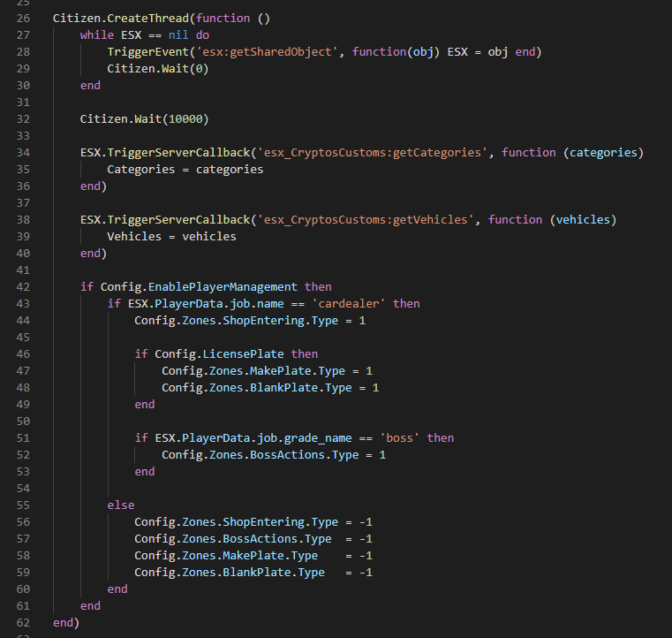Screen dimensions: 672x638
Task: Click the 'esx_CryptosCustoms:getVehicles' string
Action: tap(366, 220)
